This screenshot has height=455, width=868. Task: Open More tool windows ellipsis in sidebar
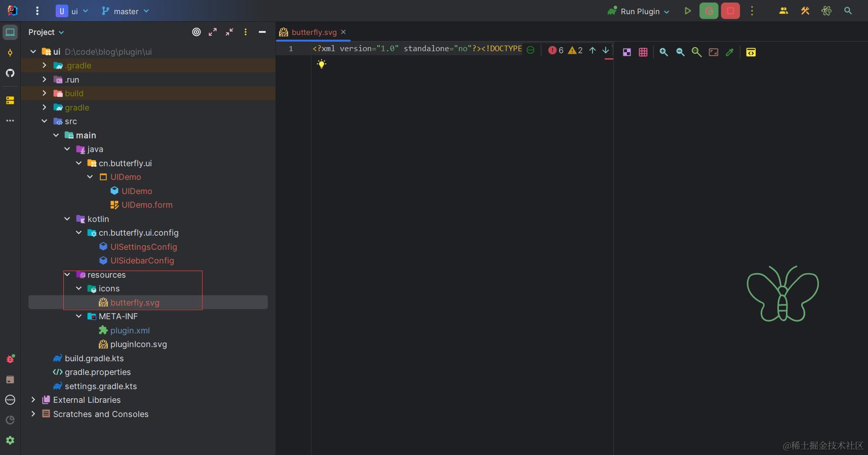10,121
